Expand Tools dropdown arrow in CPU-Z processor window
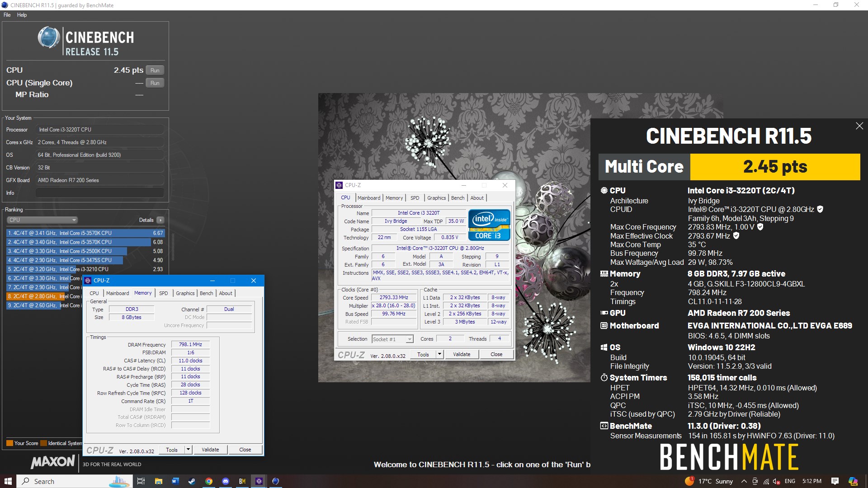868x488 pixels. 439,355
